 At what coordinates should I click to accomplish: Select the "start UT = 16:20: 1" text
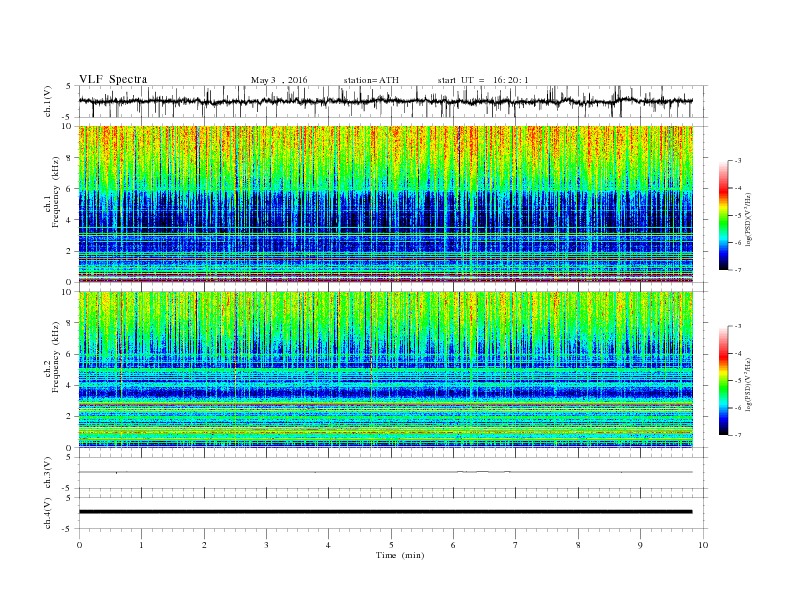point(483,80)
